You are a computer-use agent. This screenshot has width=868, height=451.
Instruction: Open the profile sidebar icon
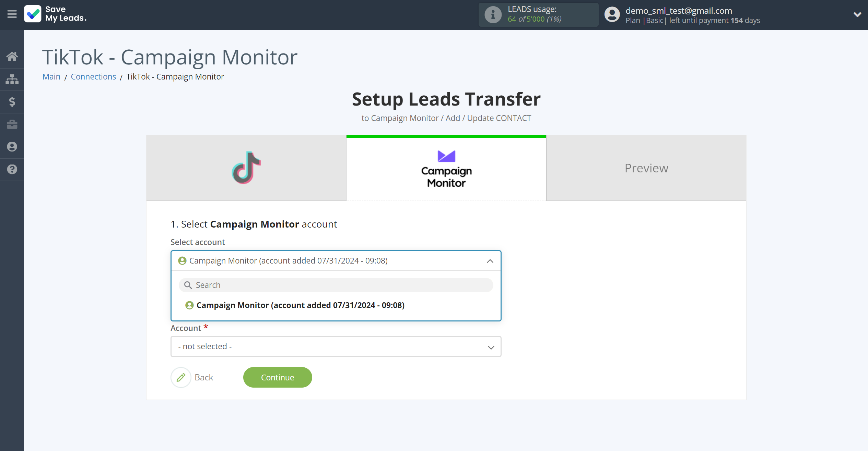pyautogui.click(x=12, y=147)
